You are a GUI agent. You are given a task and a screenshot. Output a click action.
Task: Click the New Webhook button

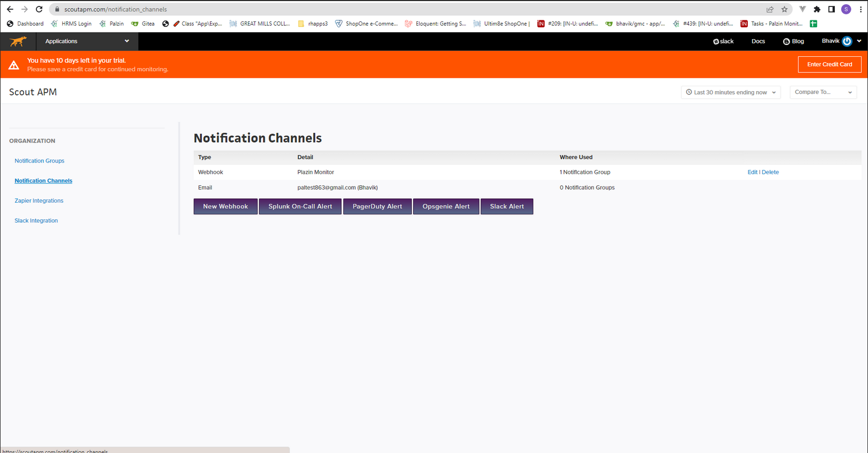click(x=225, y=206)
